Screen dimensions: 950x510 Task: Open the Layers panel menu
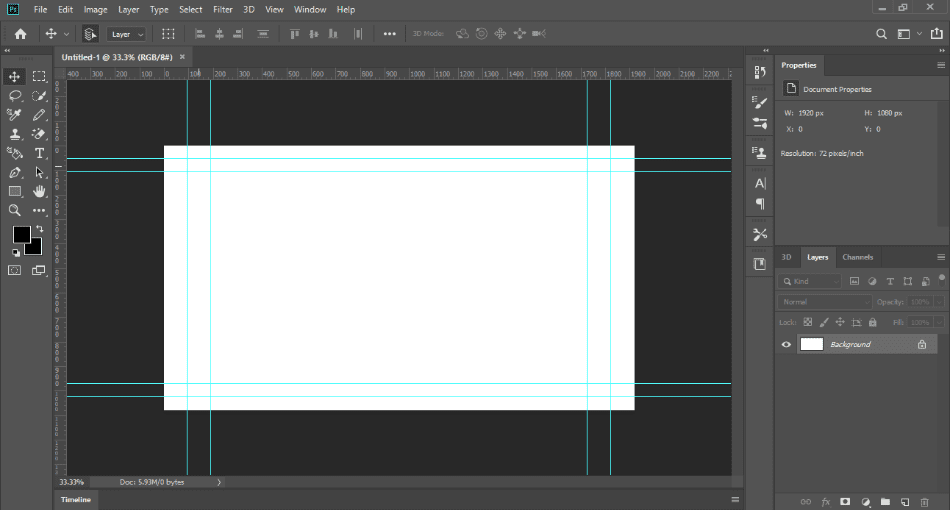tap(941, 257)
